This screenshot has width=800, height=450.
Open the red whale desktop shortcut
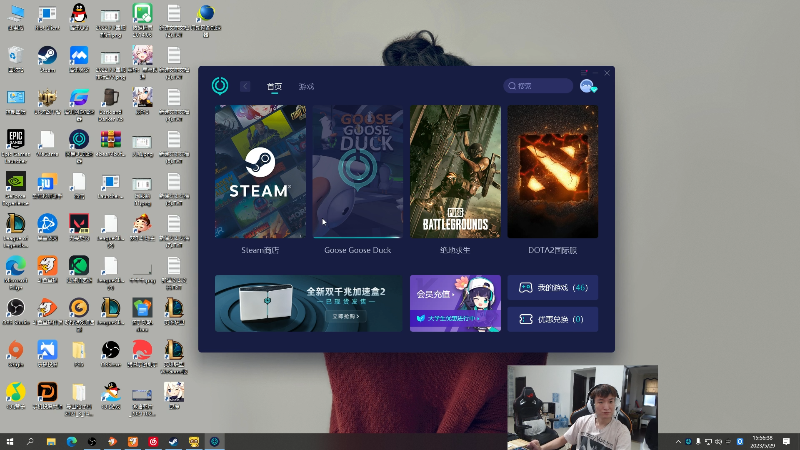click(x=142, y=354)
